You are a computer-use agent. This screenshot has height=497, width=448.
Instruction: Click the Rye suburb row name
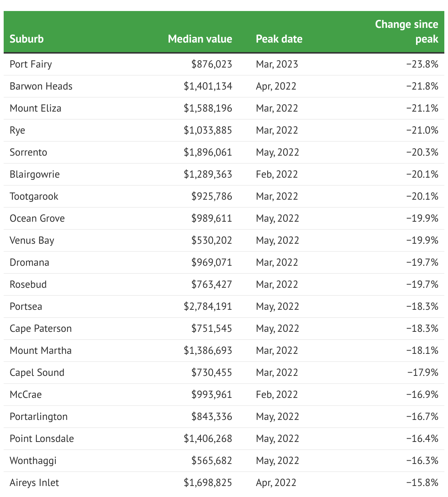[17, 130]
